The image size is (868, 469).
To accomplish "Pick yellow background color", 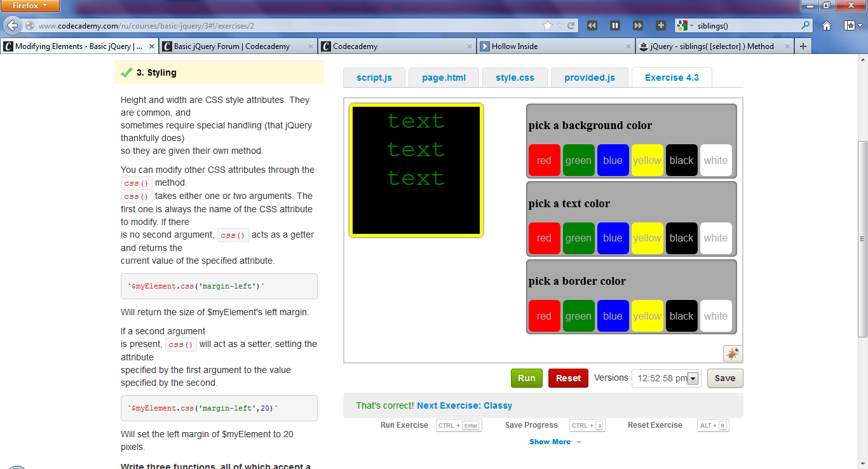I will (648, 160).
